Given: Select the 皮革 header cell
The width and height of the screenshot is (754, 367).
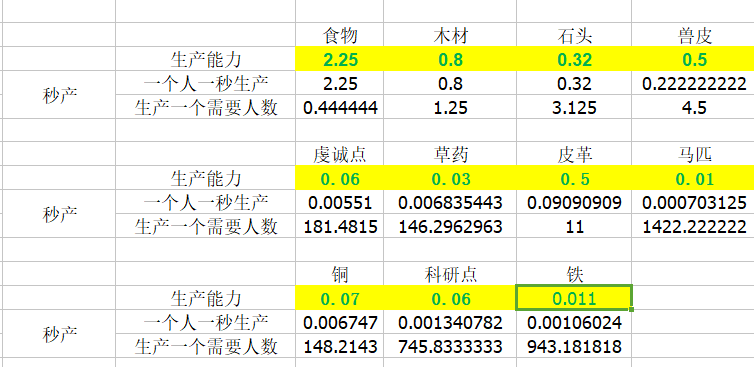Looking at the screenshot, I should (x=574, y=154).
